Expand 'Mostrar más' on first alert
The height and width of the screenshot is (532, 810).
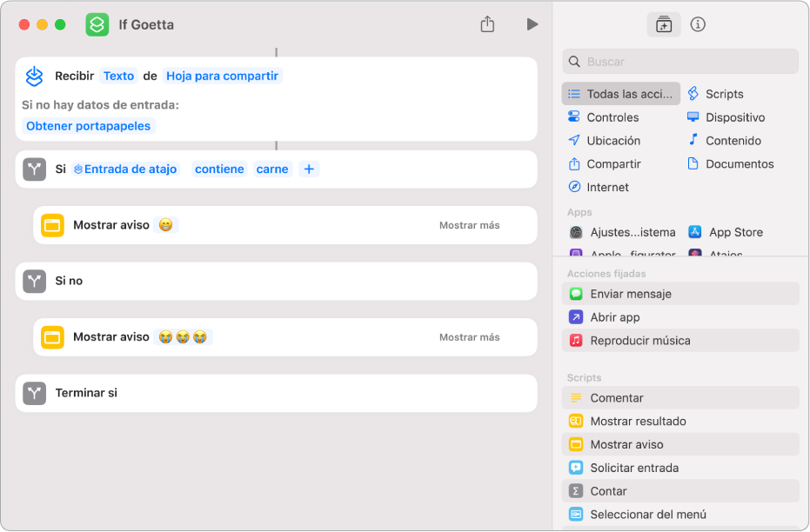[x=469, y=225]
